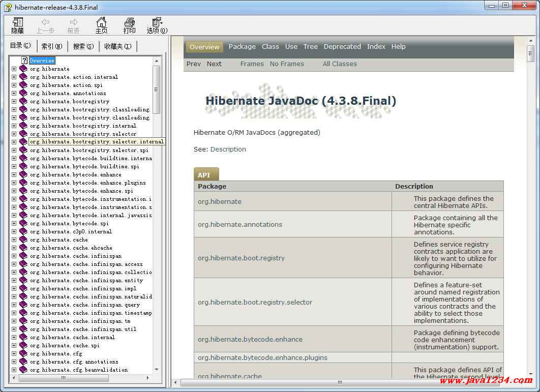Click the content pane's vertical scrollbar thumb
Image resolution: width=540 pixels, height=392 pixels.
530,53
